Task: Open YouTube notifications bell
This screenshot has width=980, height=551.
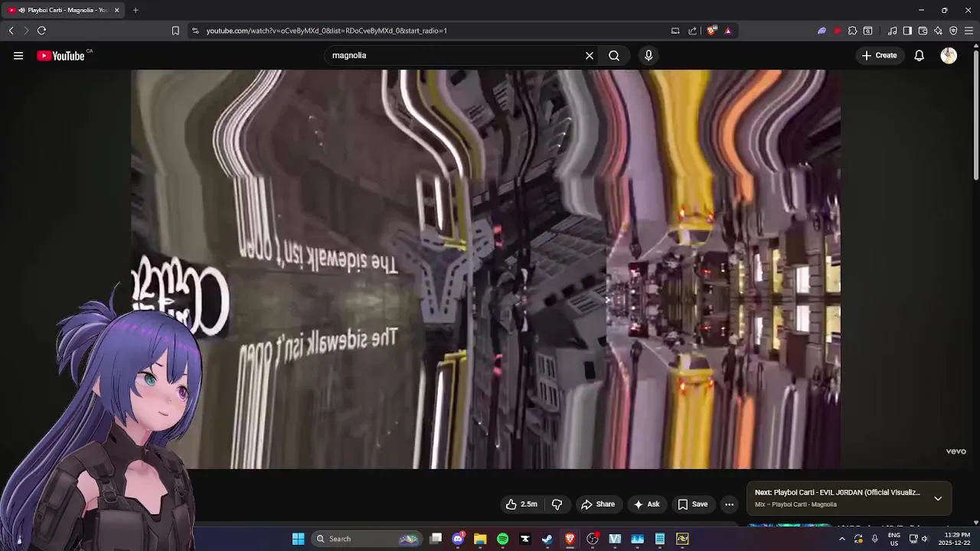Action: 920,56
